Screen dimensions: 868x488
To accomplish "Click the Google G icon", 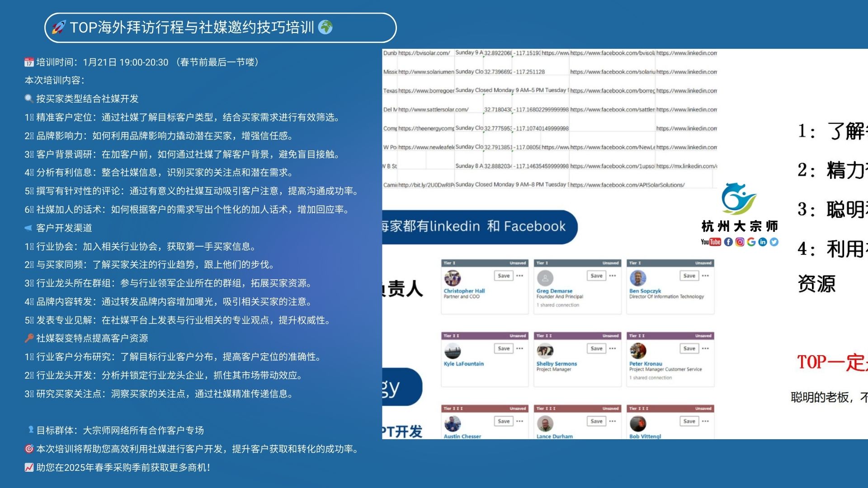I will pyautogui.click(x=751, y=242).
